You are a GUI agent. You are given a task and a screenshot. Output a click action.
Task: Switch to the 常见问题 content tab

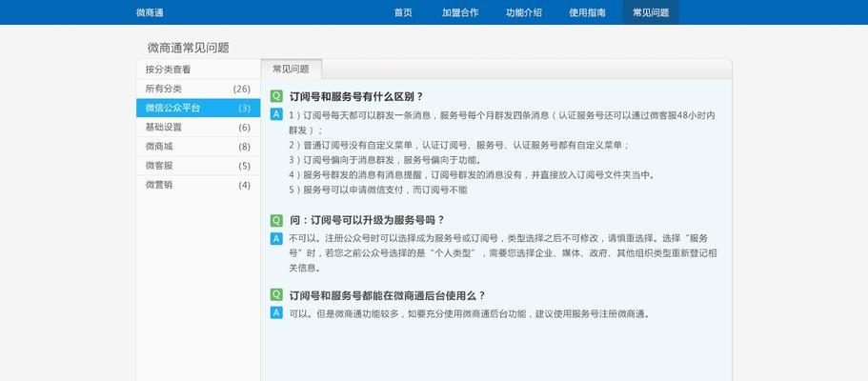(292, 70)
